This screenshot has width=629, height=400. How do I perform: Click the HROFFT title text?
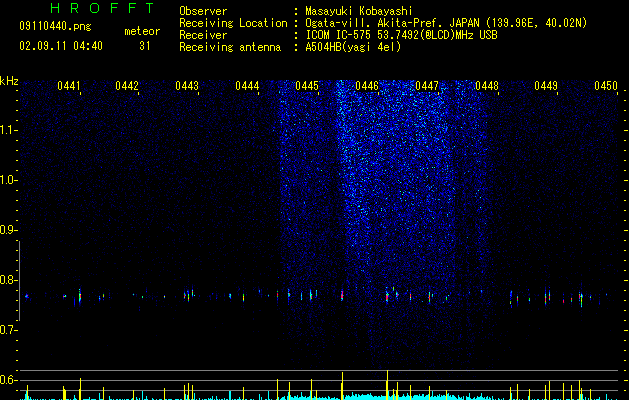(103, 8)
